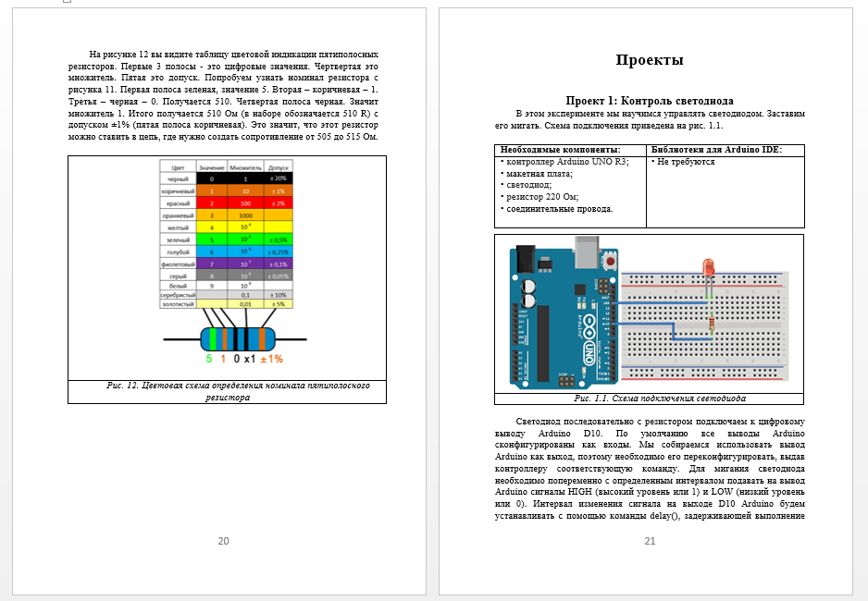Click the black row in the color table
868x601 pixels.
[x=227, y=178]
